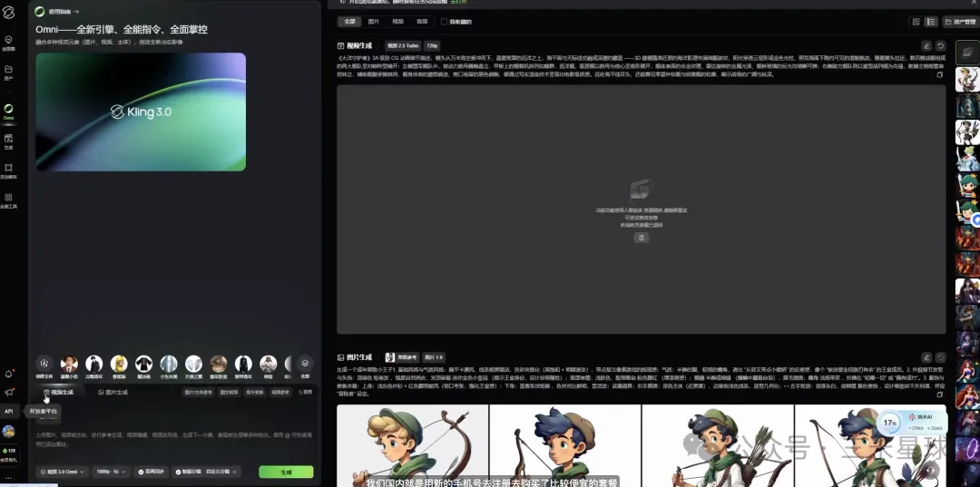This screenshot has height=487, width=980.
Task: Copy the 视频生成 prompt text icon
Action: [x=939, y=74]
